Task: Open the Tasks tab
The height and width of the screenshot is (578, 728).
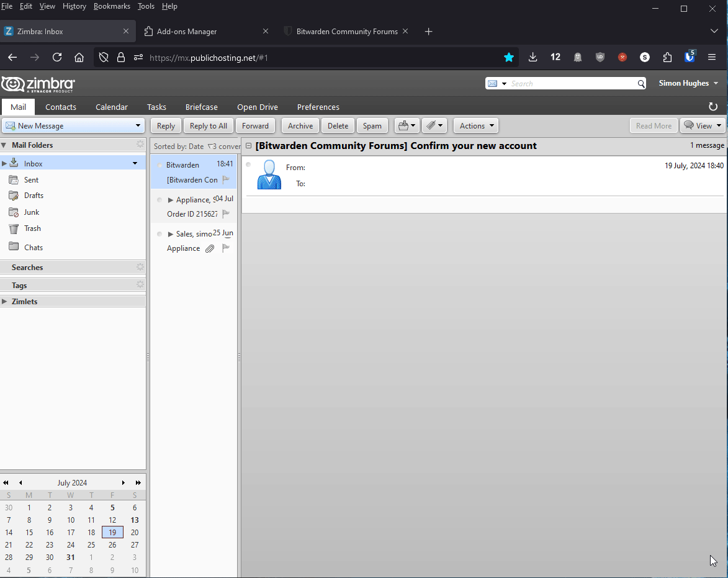Action: pyautogui.click(x=156, y=107)
